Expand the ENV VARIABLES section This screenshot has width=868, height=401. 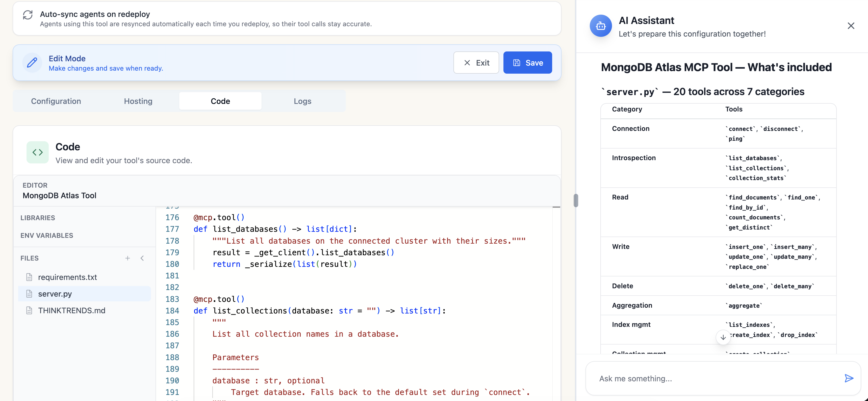click(47, 235)
